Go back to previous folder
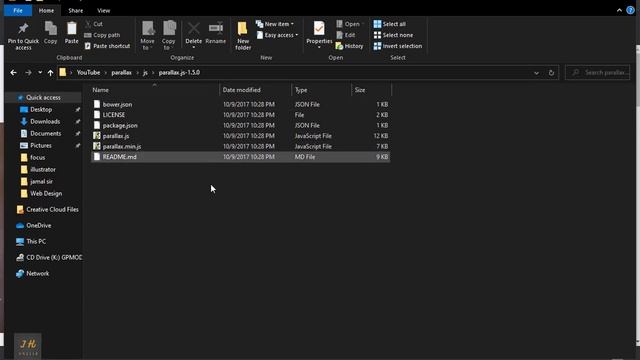Image resolution: width=640 pixels, height=360 pixels. tap(13, 73)
